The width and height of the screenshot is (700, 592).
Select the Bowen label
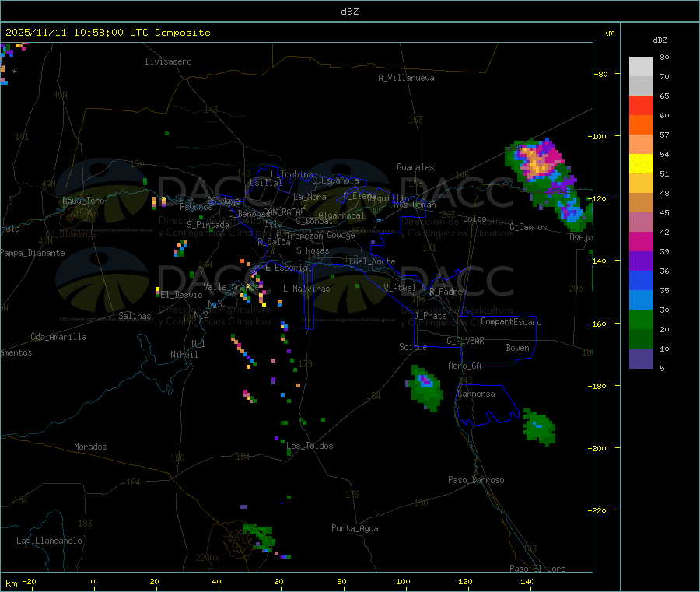[x=518, y=348]
